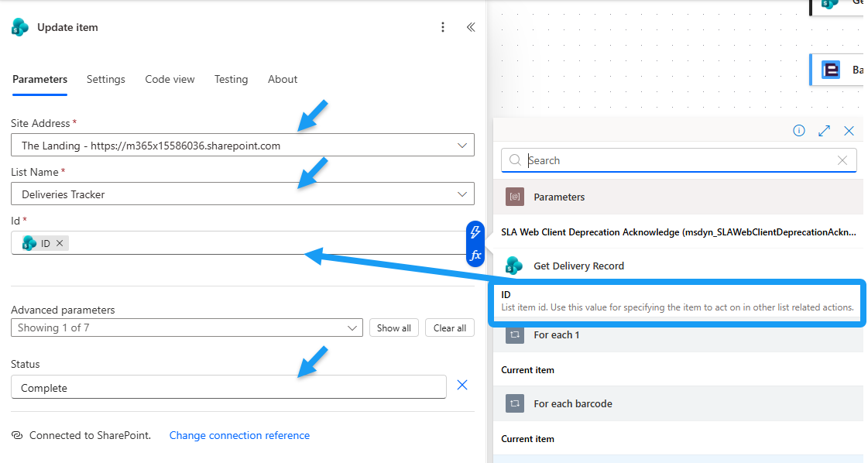Open the Testing tab
The width and height of the screenshot is (868, 463).
coord(232,79)
